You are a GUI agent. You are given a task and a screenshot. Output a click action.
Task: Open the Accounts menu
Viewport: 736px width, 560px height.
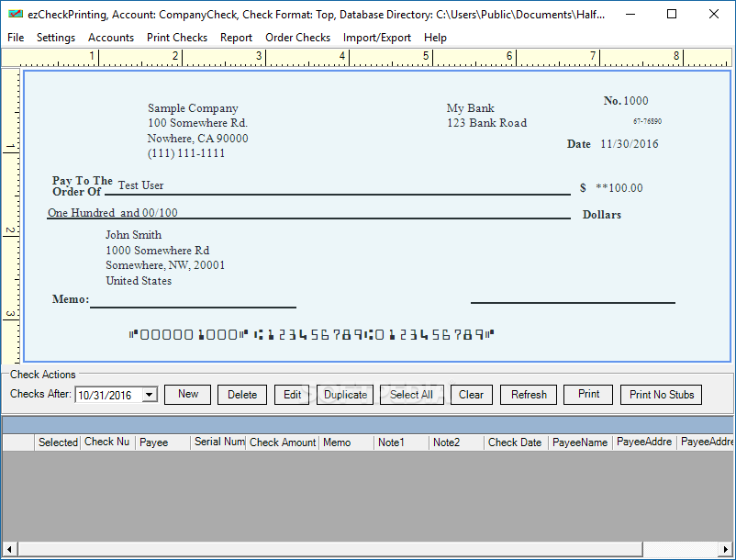pos(111,38)
